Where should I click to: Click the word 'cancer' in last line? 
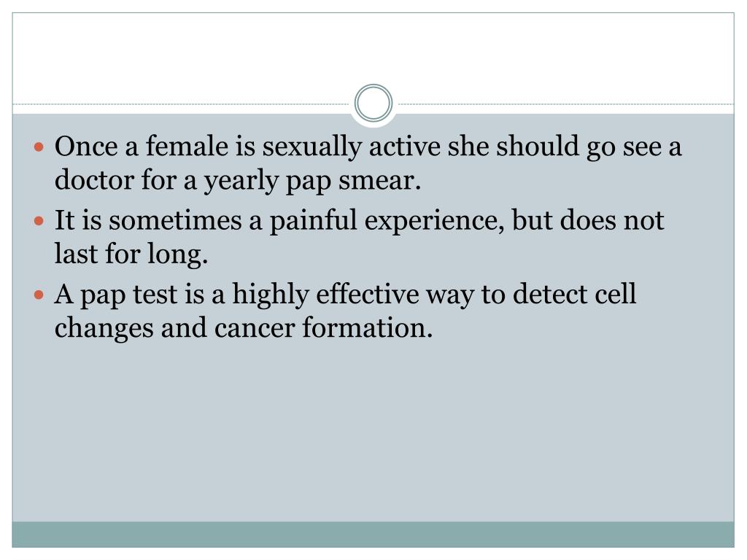point(255,330)
